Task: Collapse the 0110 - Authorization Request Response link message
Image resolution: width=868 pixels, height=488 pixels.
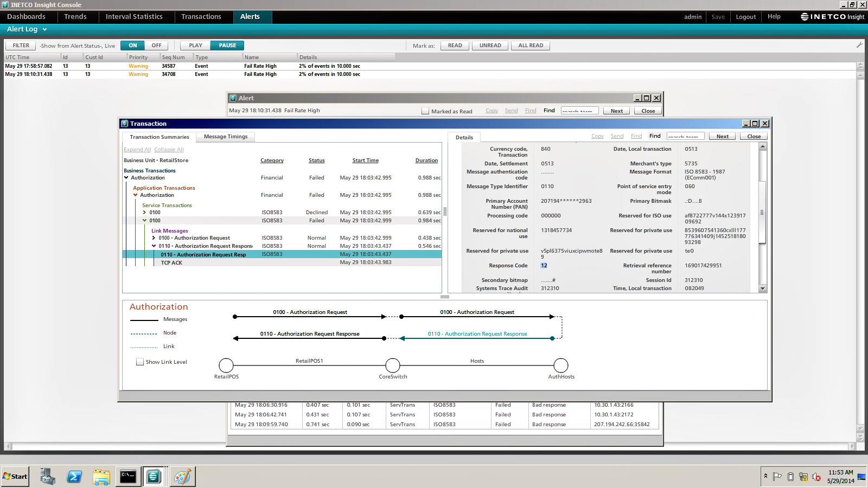Action: pyautogui.click(x=154, y=246)
